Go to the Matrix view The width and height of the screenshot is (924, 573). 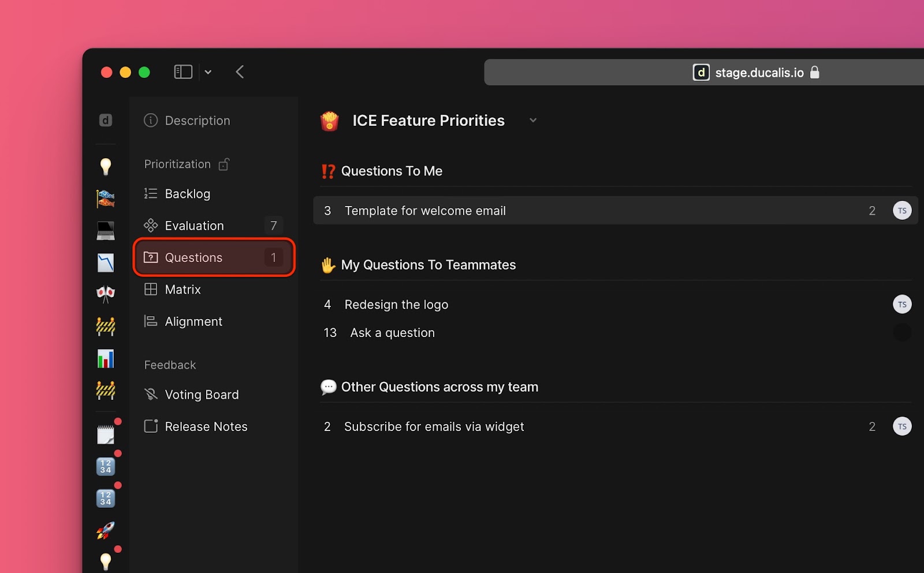tap(182, 290)
